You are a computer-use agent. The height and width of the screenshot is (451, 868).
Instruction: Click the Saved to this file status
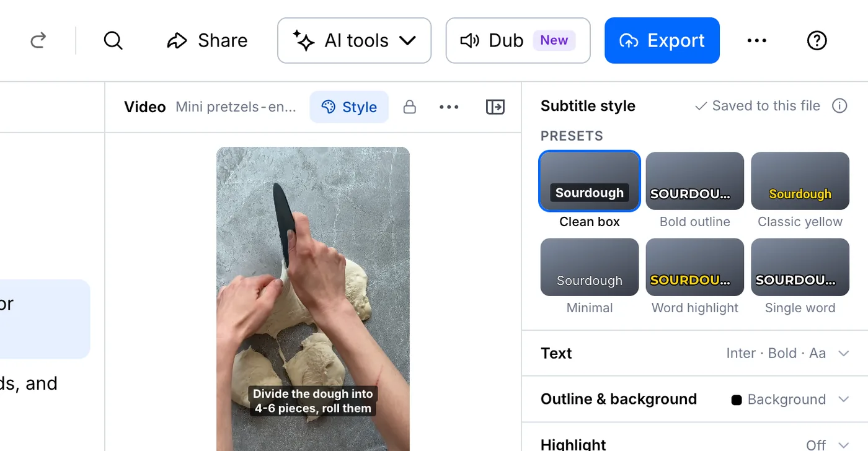point(758,106)
